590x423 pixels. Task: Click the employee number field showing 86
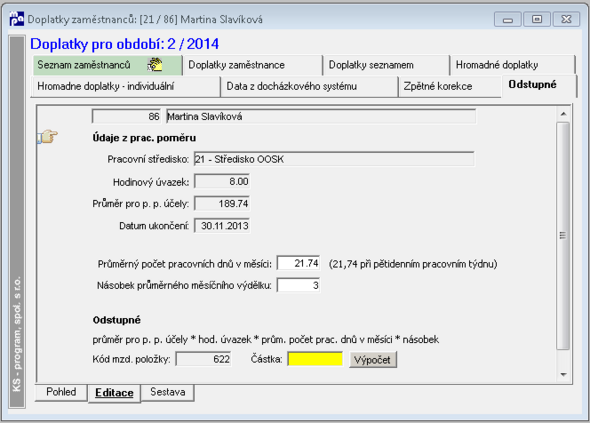(x=126, y=116)
